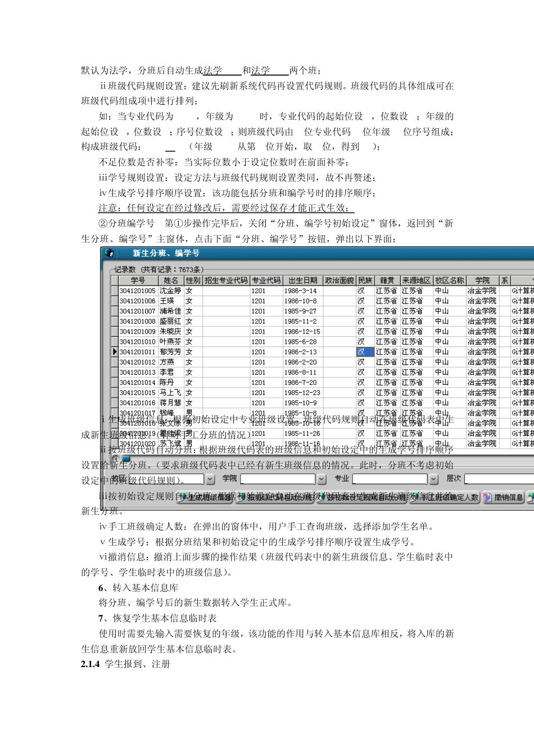This screenshot has width=534, height=756.
Task: Select the highlighted 汉 cell in row 3041201011
Action: 365,352
